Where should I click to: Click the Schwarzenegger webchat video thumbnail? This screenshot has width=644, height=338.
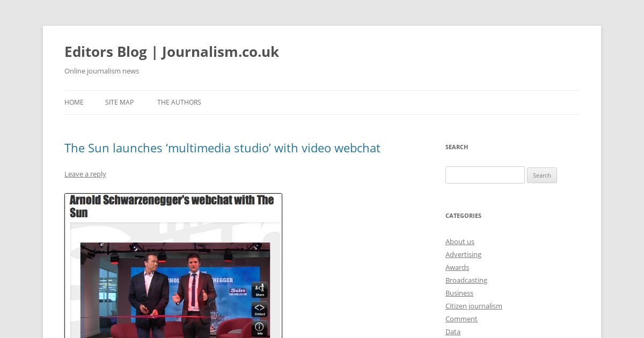173,266
